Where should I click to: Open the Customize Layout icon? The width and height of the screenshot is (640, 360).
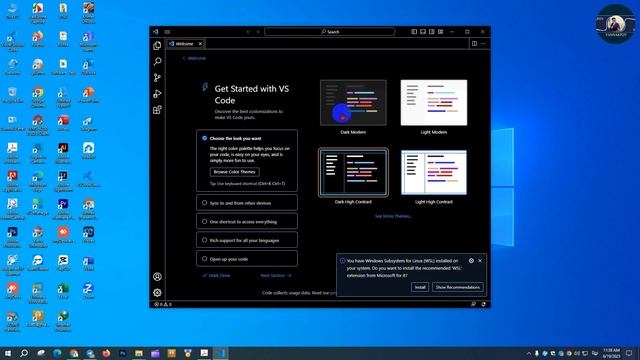[441, 32]
